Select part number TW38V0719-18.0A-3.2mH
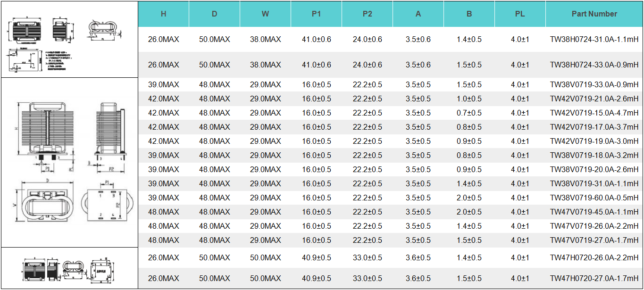Screen dimensions: 644x290 click(594, 156)
